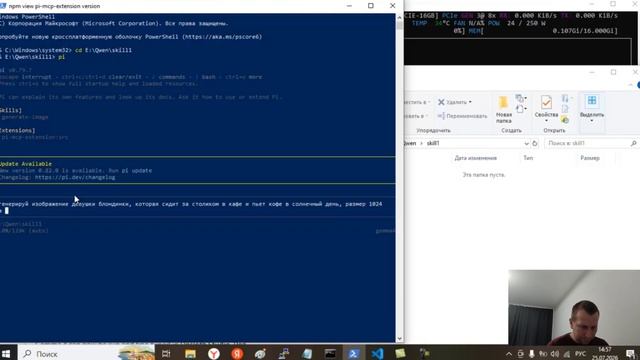640x360 pixels.
Task: Click the Свойства (Properties) checkmark icon
Action: click(x=546, y=102)
